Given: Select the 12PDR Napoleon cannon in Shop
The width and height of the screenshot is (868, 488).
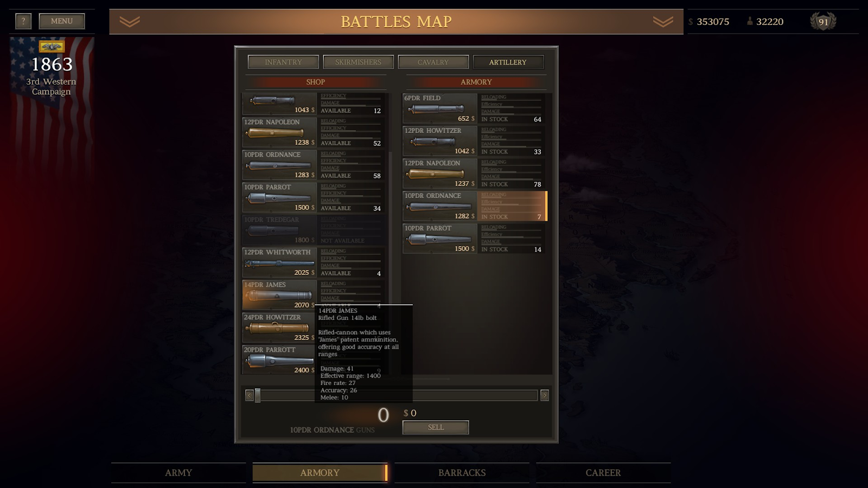Looking at the screenshot, I should pos(314,132).
